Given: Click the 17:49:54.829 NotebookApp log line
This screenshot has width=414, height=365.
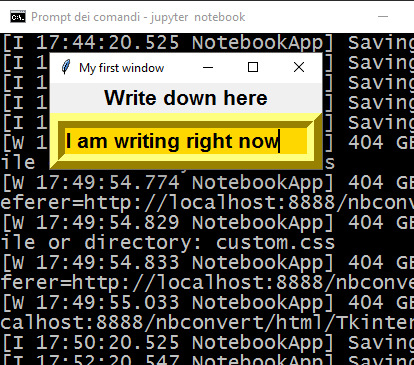Looking at the screenshot, I should pyautogui.click(x=207, y=223).
